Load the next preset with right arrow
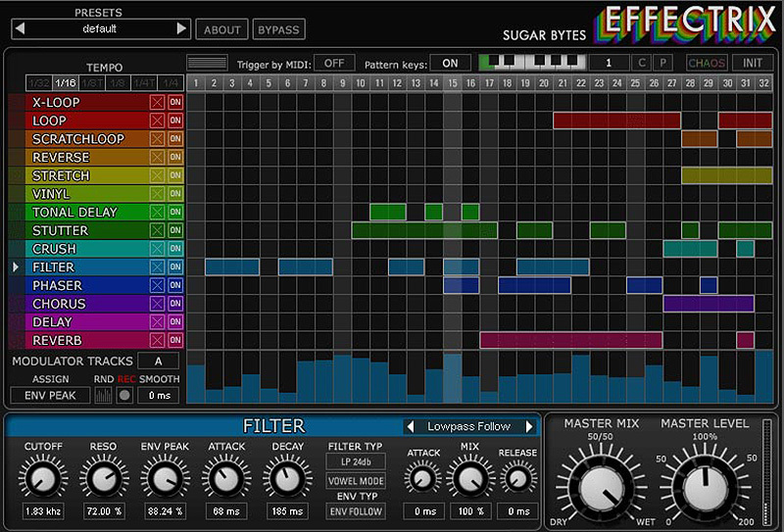 180,29
